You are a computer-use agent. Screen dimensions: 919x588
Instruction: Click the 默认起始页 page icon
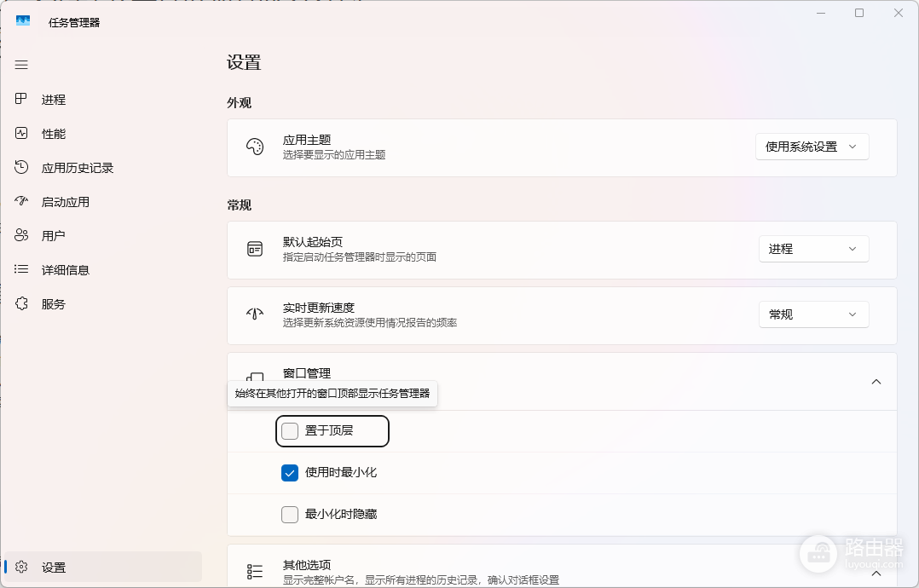click(x=255, y=249)
